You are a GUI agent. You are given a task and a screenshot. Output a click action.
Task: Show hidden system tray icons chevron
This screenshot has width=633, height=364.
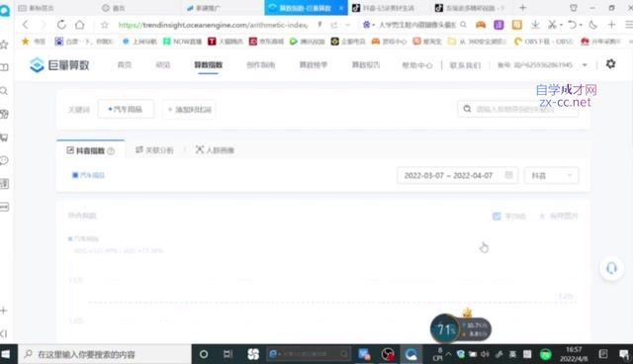pos(448,354)
